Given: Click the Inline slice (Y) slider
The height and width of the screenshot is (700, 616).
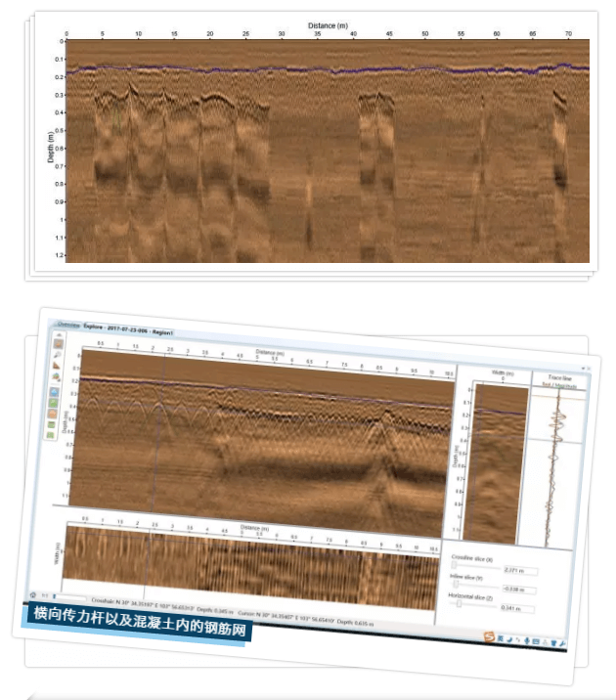Looking at the screenshot, I should [457, 585].
